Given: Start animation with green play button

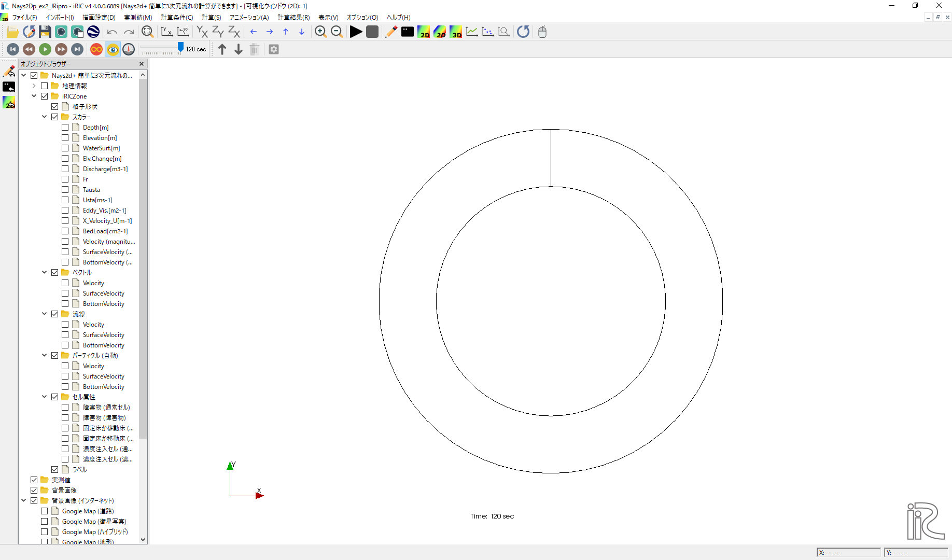Looking at the screenshot, I should [45, 49].
